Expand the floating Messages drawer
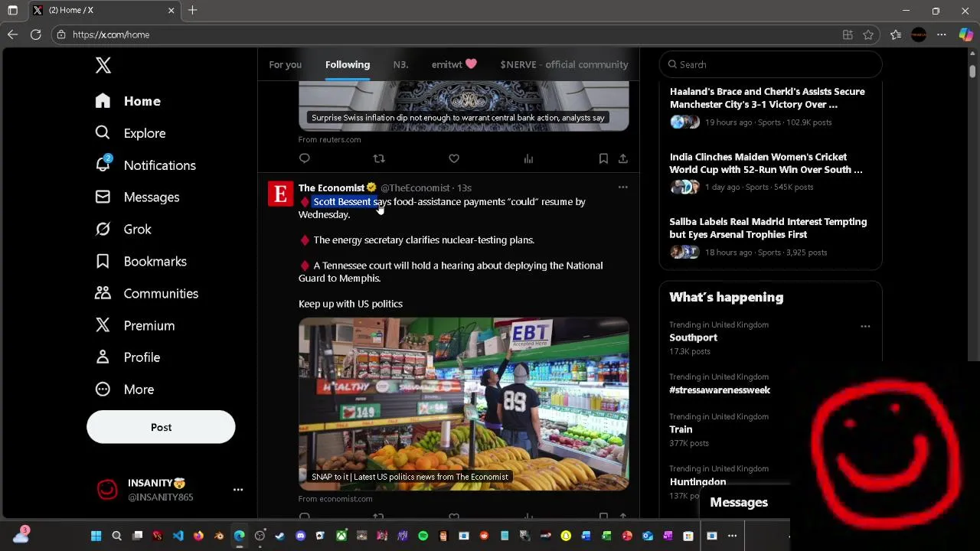 coord(739,503)
